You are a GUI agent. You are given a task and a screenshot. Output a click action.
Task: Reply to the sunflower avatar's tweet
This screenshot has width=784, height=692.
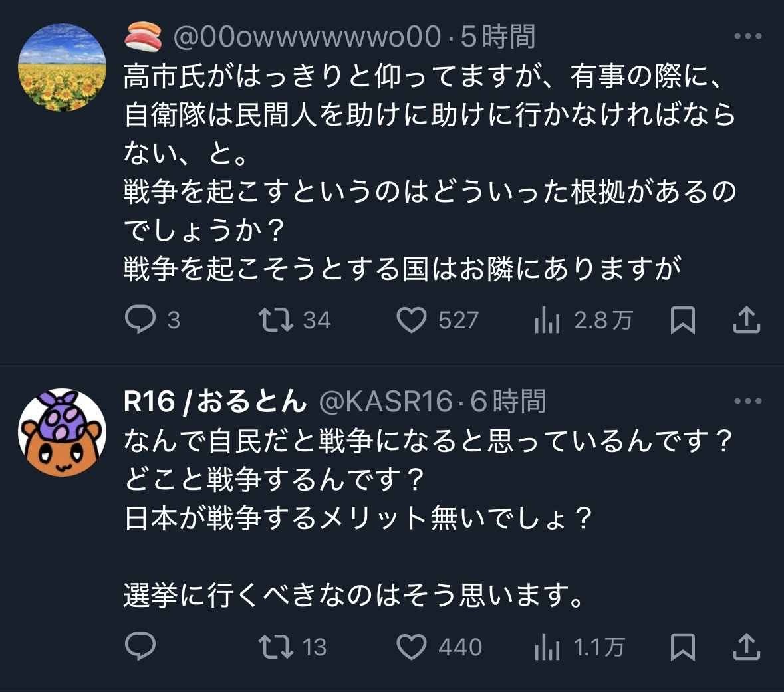click(x=140, y=320)
